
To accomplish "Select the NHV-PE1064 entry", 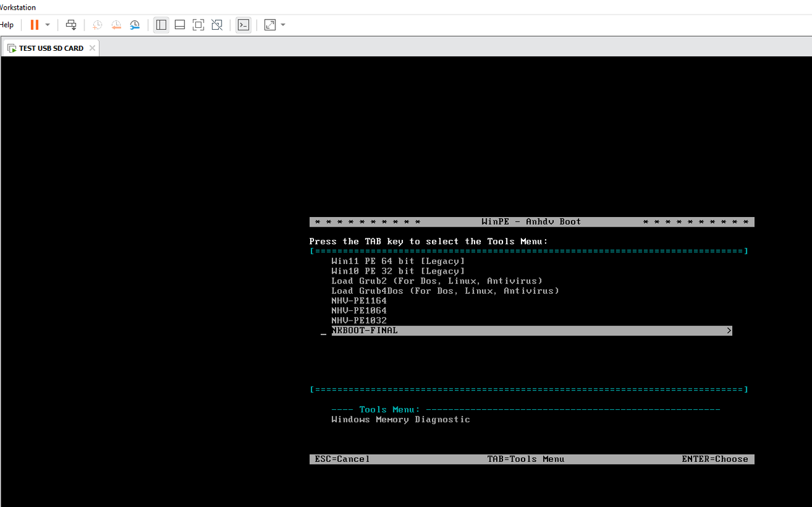I will coord(359,311).
